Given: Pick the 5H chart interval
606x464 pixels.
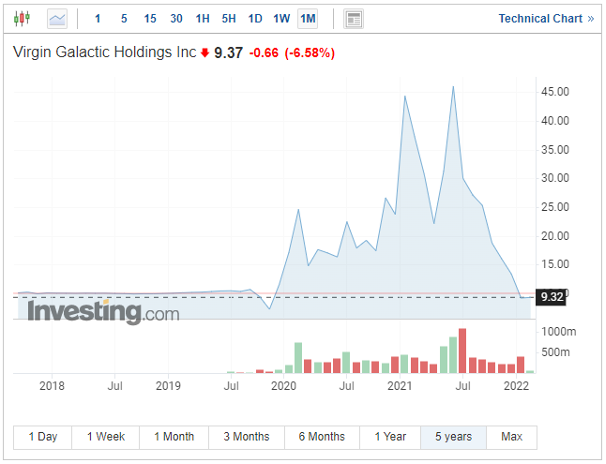Looking at the screenshot, I should (x=229, y=19).
